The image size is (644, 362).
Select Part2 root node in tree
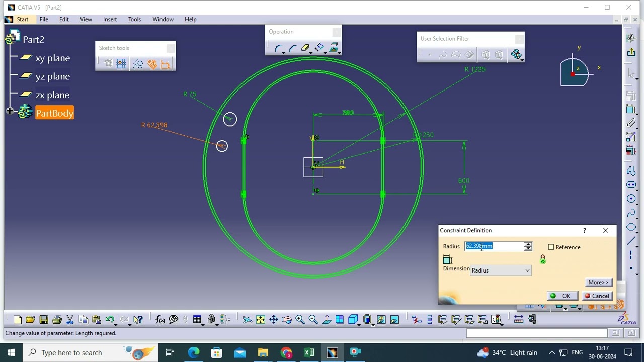(x=33, y=40)
